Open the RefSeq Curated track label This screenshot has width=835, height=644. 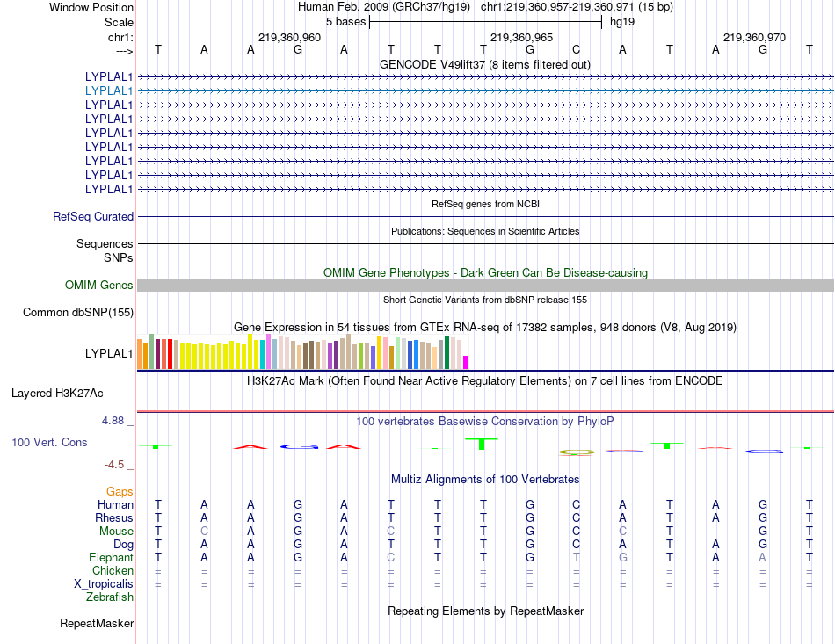coord(93,217)
